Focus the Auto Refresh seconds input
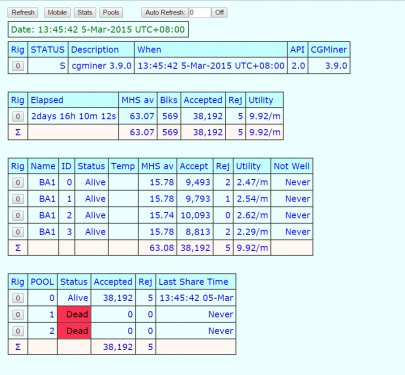Image resolution: width=405 pixels, height=375 pixels. pyautogui.click(x=200, y=13)
